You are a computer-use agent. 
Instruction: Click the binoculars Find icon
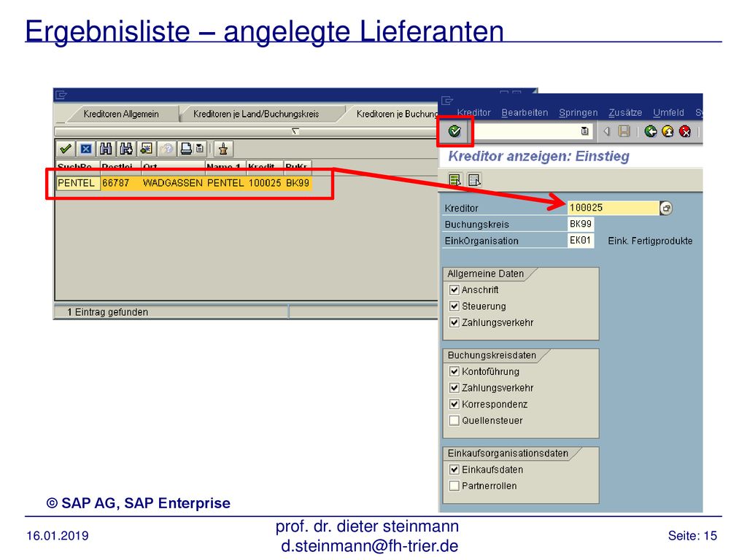[106, 149]
